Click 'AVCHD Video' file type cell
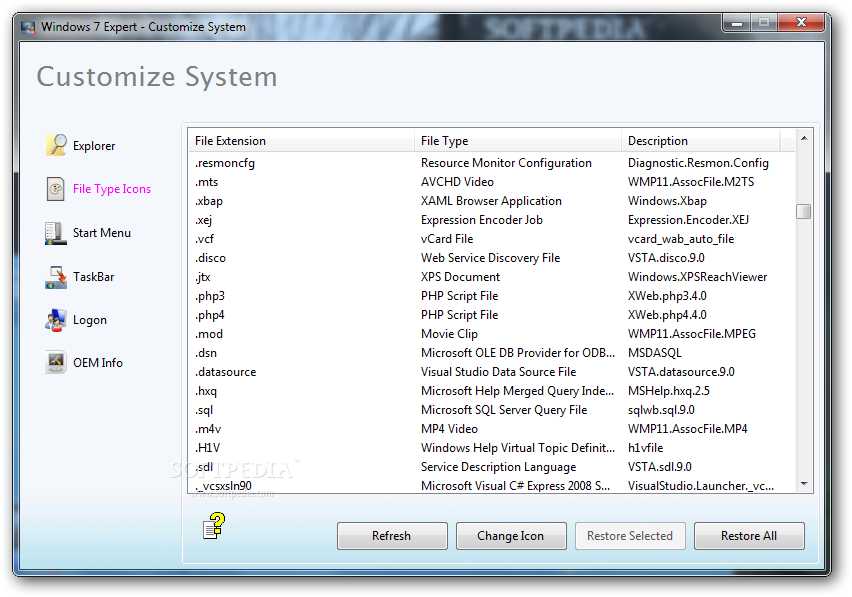852x597 pixels. pos(458,182)
